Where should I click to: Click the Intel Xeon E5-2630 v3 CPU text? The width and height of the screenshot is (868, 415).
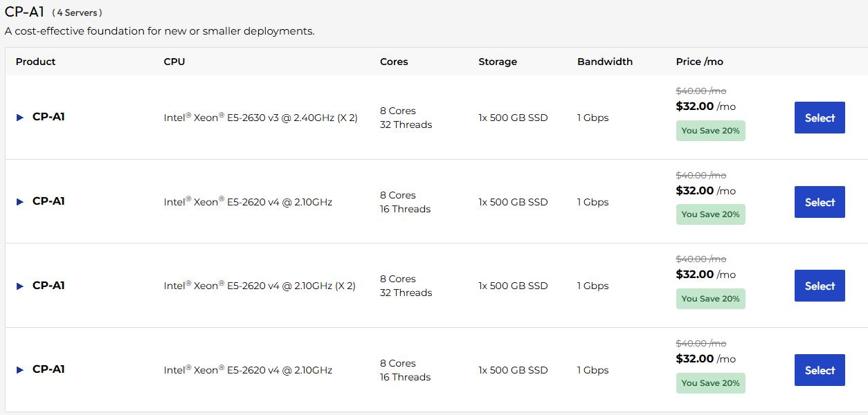[260, 118]
